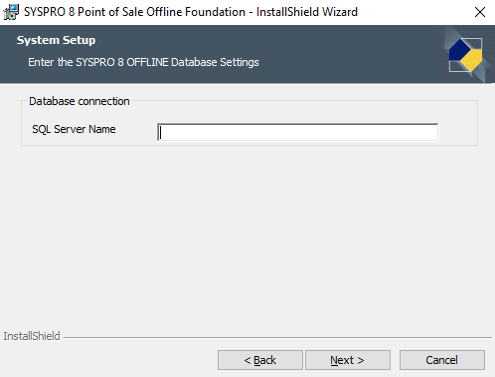
Task: Go back with the < Back button
Action: [260, 360]
